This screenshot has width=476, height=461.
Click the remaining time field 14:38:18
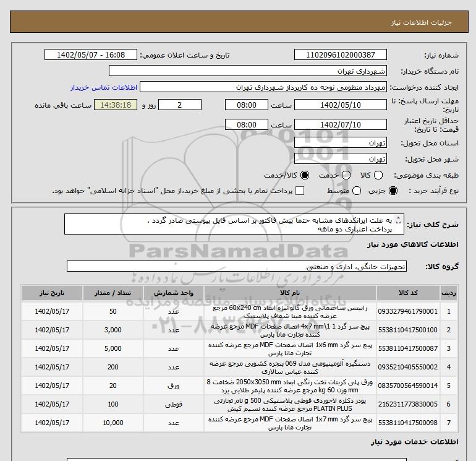[x=116, y=105]
